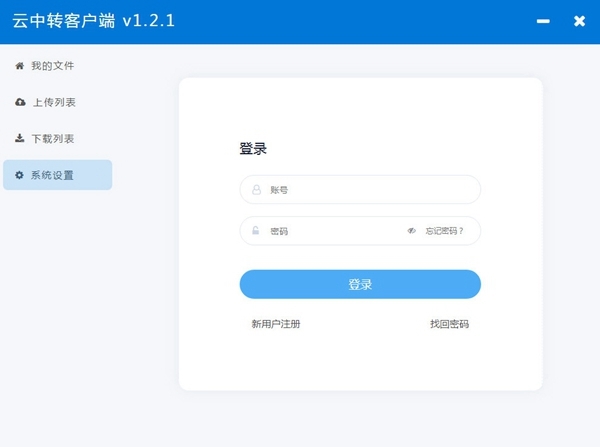
Task: Click the gear icon beside 系统设置
Action: pyautogui.click(x=19, y=175)
